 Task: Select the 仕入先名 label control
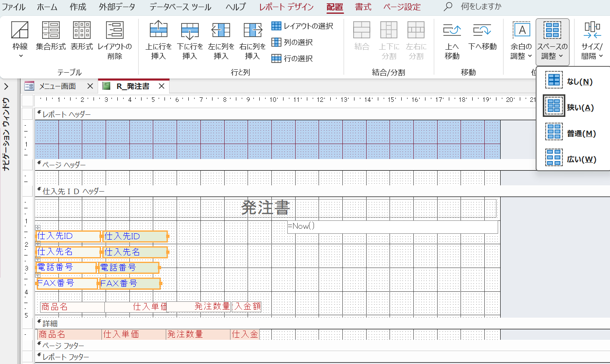68,252
